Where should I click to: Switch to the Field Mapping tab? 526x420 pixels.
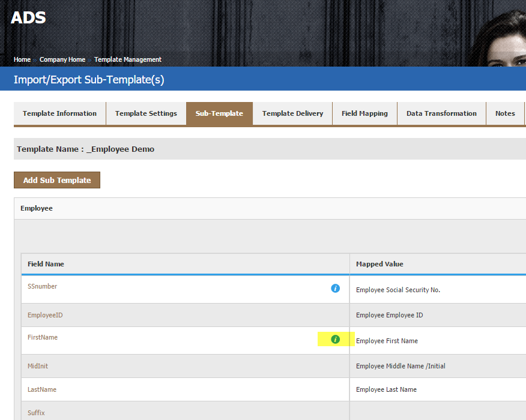coord(364,113)
